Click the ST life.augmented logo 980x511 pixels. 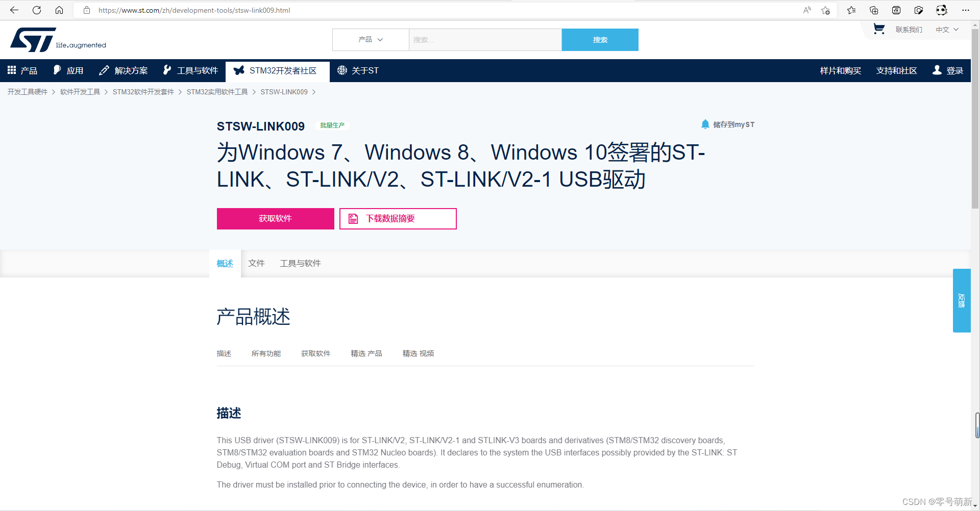click(58, 40)
